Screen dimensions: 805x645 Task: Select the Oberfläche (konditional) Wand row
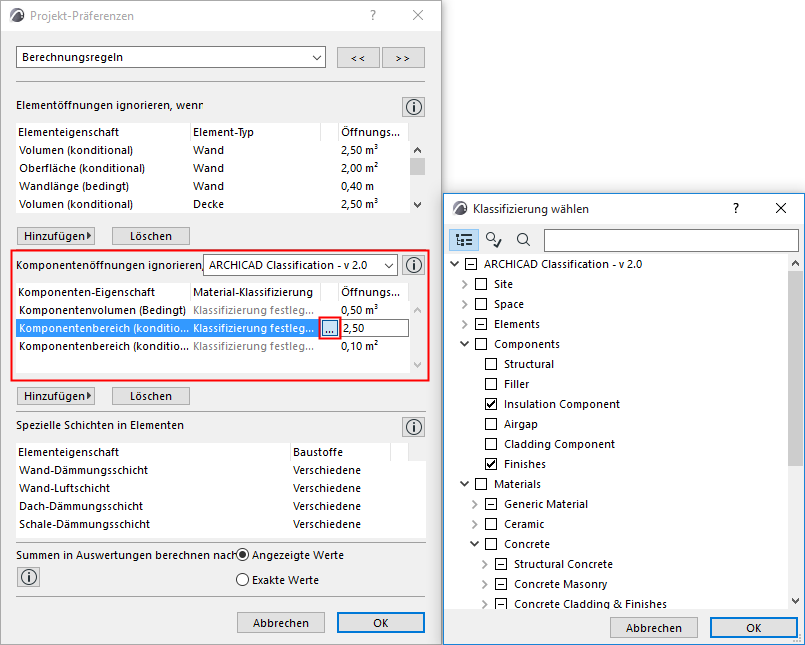213,168
